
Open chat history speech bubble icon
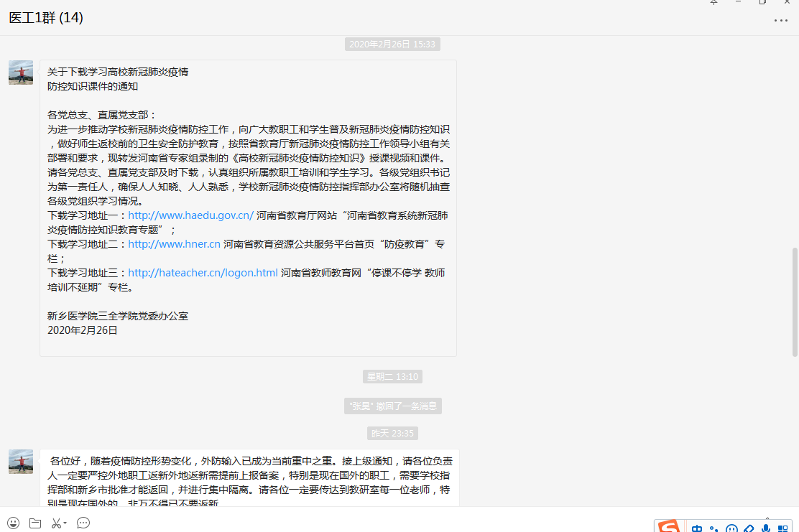tap(83, 523)
